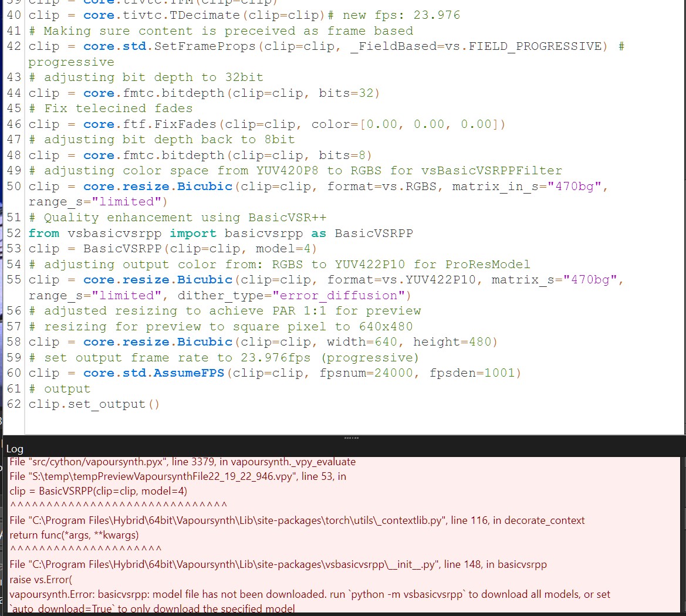The height and width of the screenshot is (616, 686).
Task: Click the log line mentioning tempPreviewVapoursynthFile
Action: coord(177,476)
